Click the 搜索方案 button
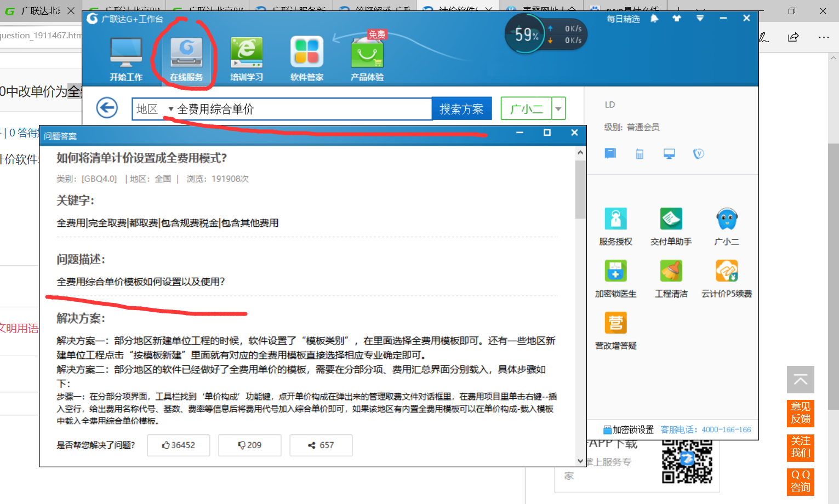 (461, 109)
